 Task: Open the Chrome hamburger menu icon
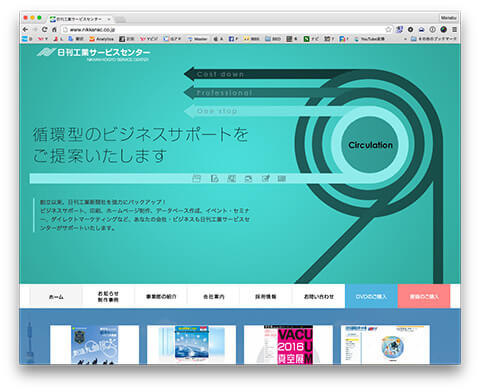454,30
